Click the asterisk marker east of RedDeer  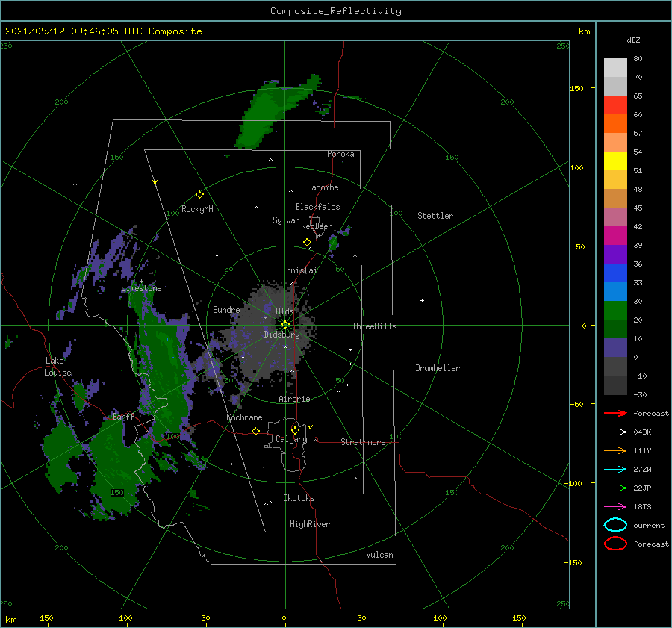(x=355, y=256)
